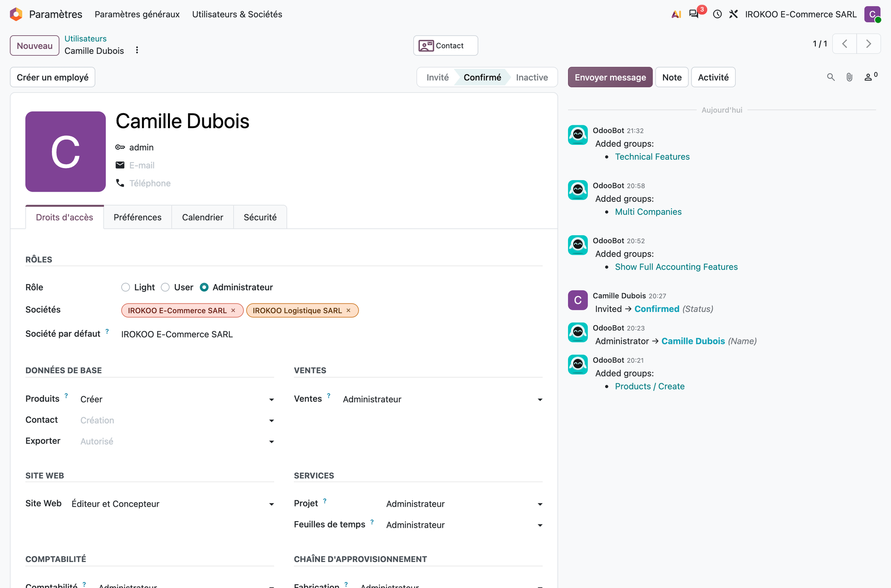Open the Exporter access dropdown
The width and height of the screenshot is (891, 588).
[x=177, y=441]
